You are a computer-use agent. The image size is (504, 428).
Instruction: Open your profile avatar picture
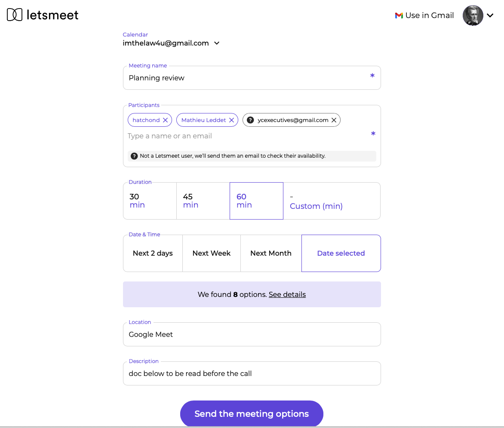[473, 15]
